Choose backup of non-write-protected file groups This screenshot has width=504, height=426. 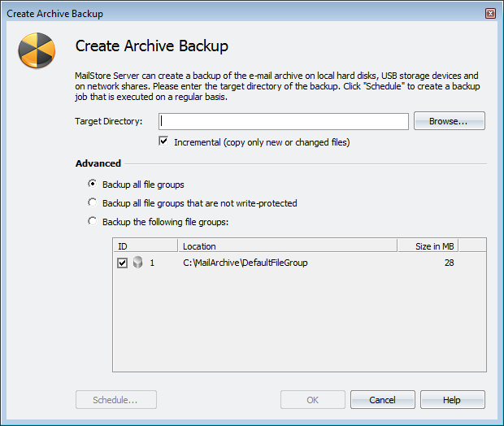click(x=93, y=202)
